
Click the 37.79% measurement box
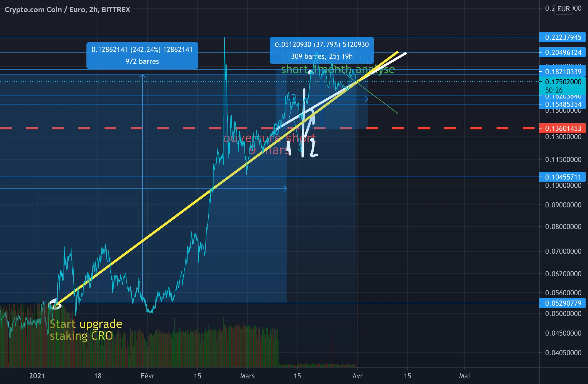[x=322, y=50]
